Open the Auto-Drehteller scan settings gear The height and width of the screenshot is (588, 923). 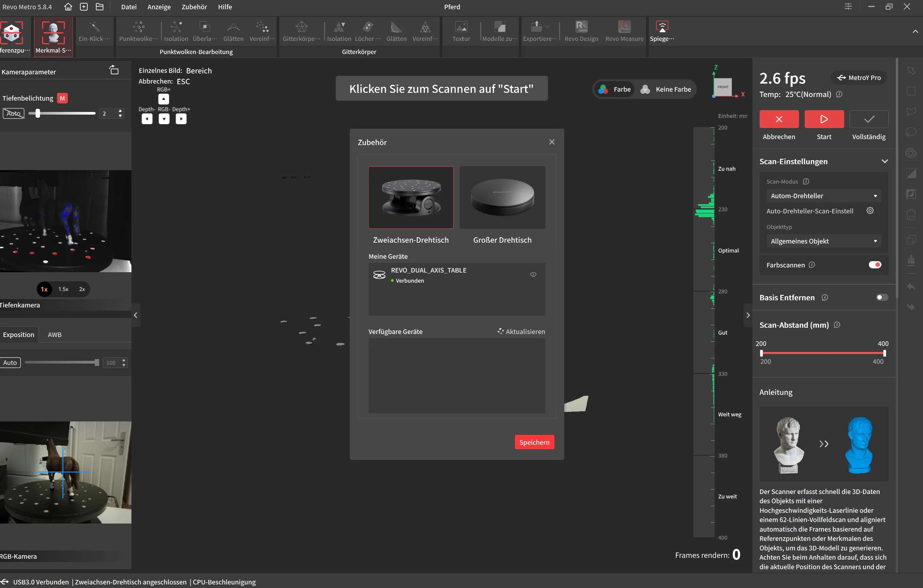[x=870, y=211]
